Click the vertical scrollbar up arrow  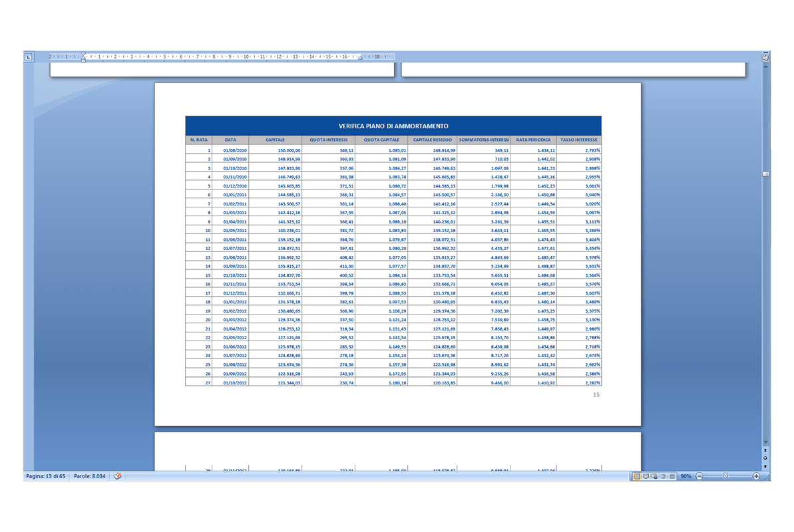pos(765,66)
